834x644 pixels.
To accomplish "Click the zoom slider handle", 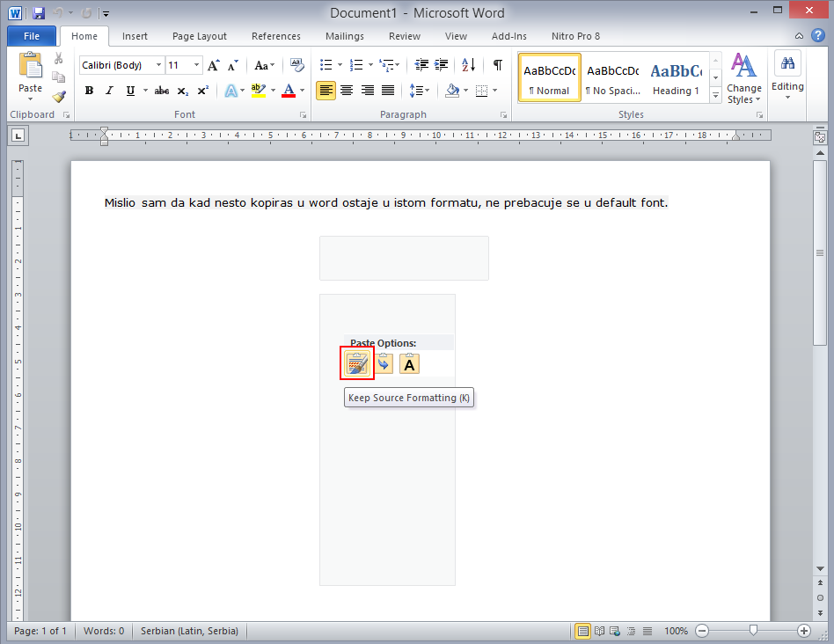I will point(753,631).
